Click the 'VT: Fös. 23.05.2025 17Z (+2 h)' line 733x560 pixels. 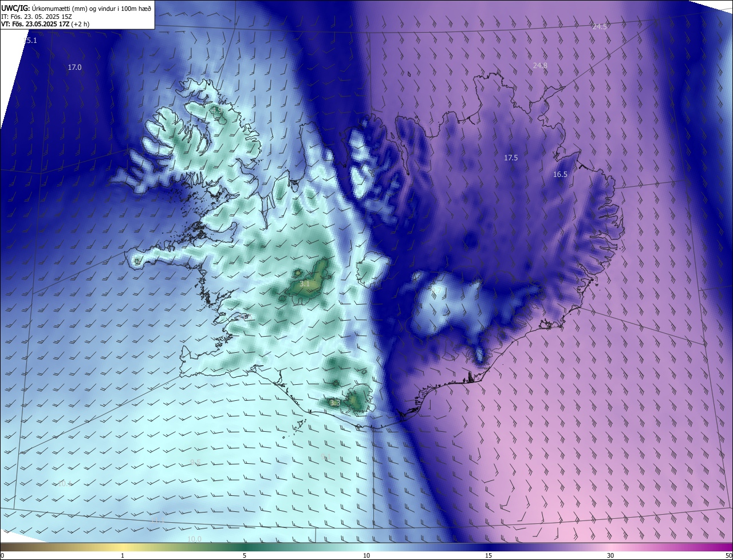[46, 24]
